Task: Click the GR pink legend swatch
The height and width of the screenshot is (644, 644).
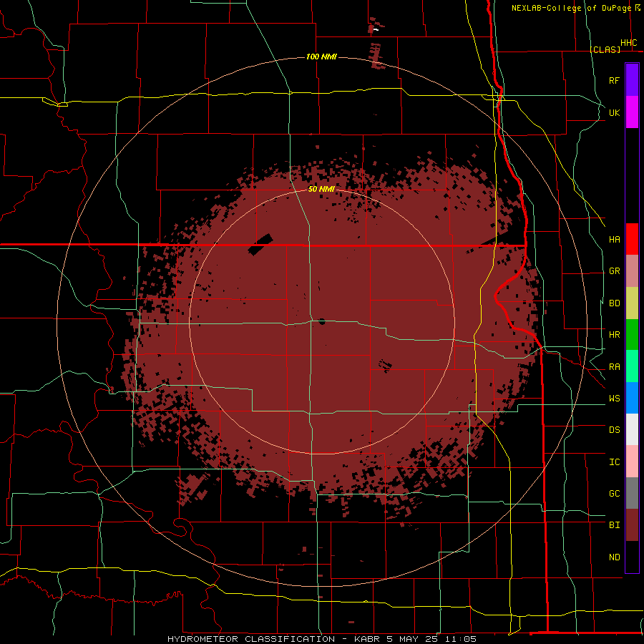Action: (x=632, y=271)
